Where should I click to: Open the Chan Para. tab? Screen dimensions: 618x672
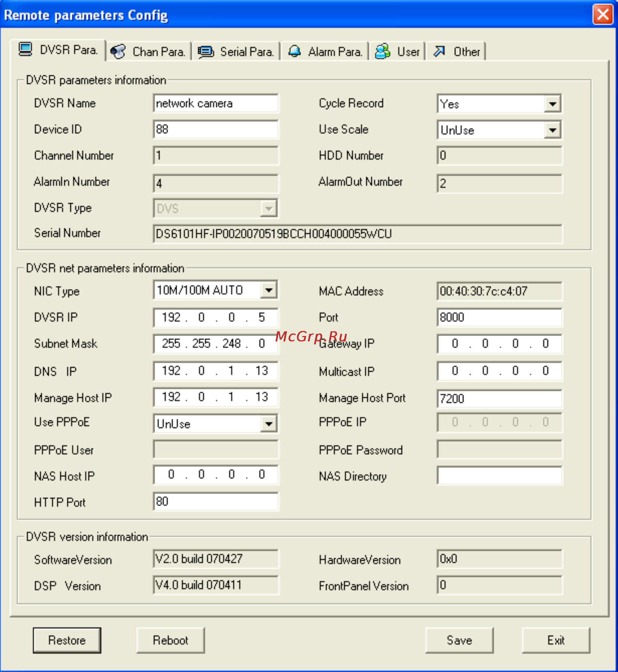click(149, 52)
